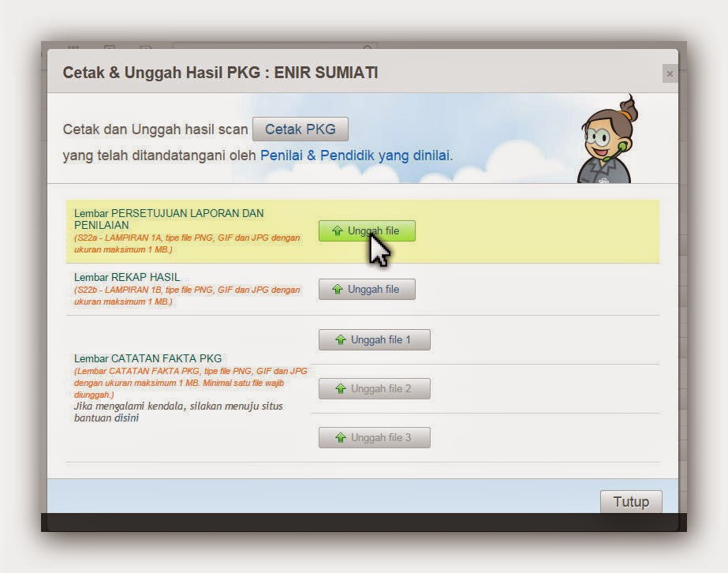This screenshot has height=573, width=728.
Task: Click the assistant character avatar image
Action: [607, 138]
